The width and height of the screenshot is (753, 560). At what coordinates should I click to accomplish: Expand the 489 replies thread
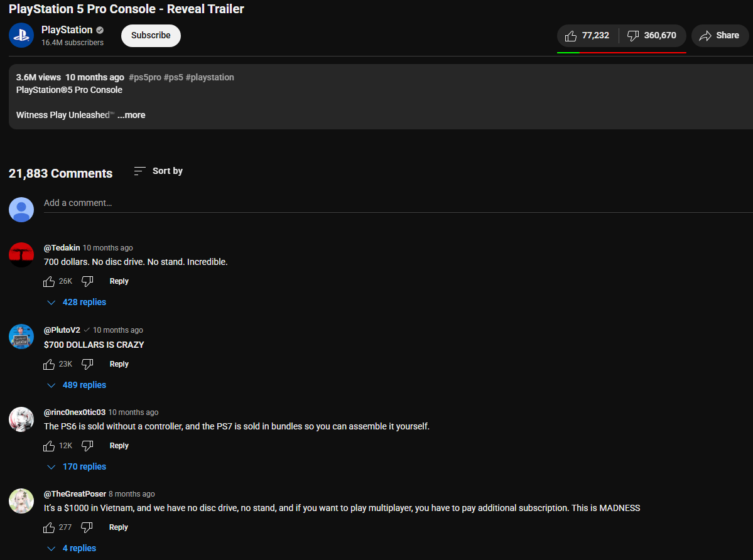tap(77, 385)
